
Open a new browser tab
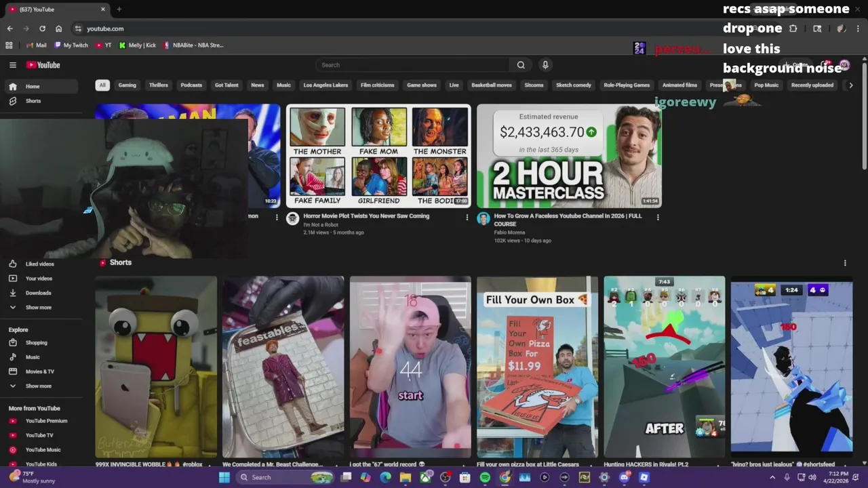pyautogui.click(x=119, y=9)
